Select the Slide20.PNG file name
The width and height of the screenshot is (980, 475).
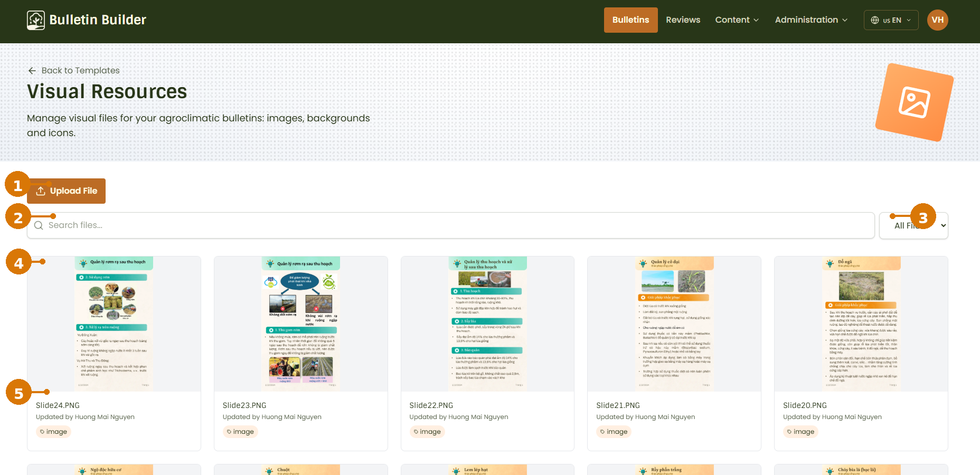805,405
